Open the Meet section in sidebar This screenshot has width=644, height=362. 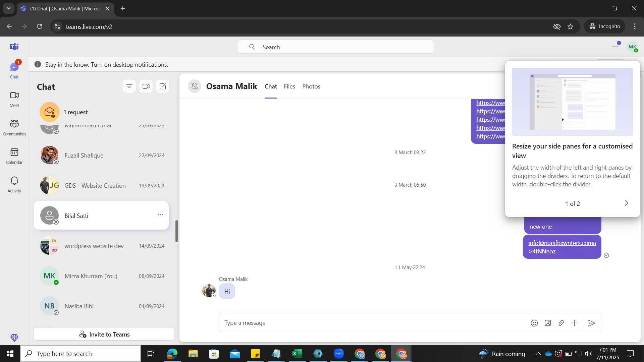pos(14,99)
